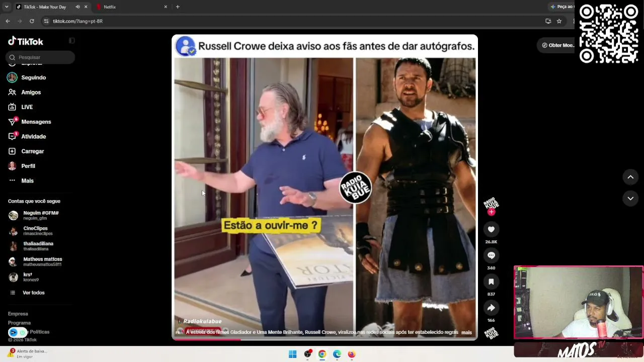
Task: Open OBS Studio in the taskbar
Action: pyautogui.click(x=307, y=354)
